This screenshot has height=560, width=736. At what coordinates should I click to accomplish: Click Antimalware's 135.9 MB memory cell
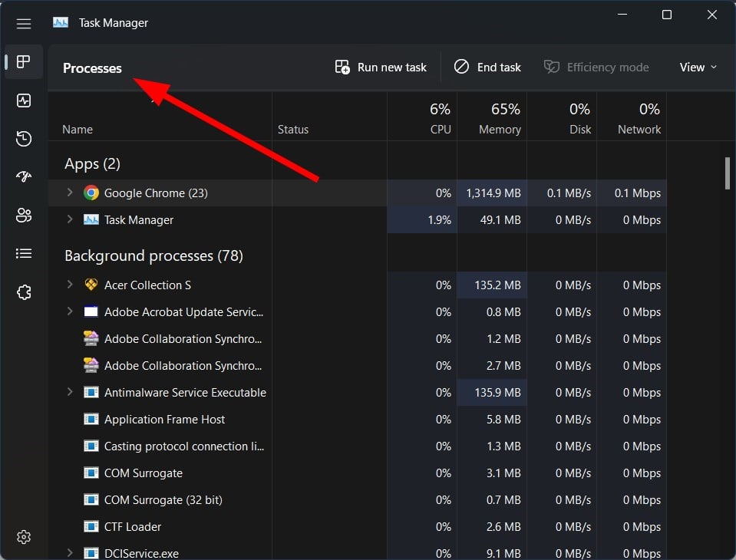click(x=492, y=392)
